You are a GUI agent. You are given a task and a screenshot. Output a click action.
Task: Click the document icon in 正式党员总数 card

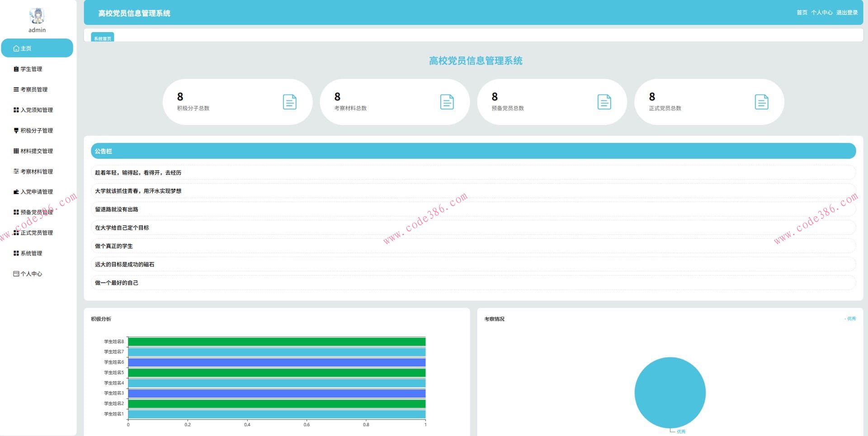point(762,102)
